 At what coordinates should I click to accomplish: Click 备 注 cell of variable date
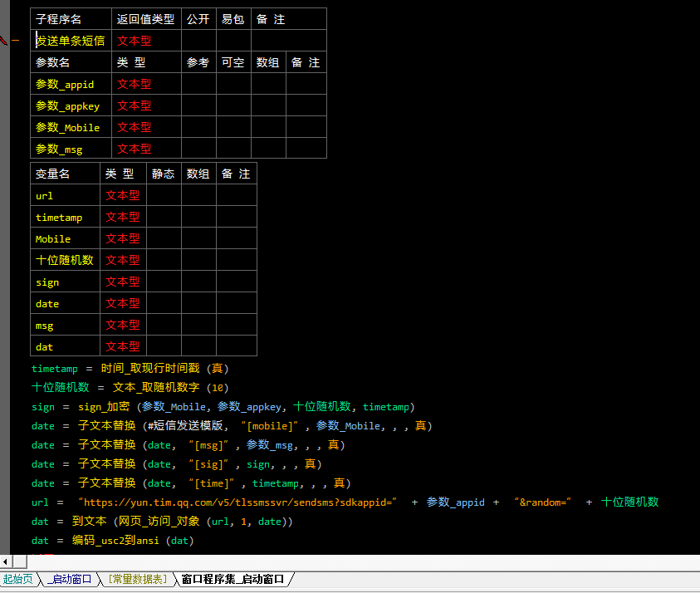(x=237, y=303)
